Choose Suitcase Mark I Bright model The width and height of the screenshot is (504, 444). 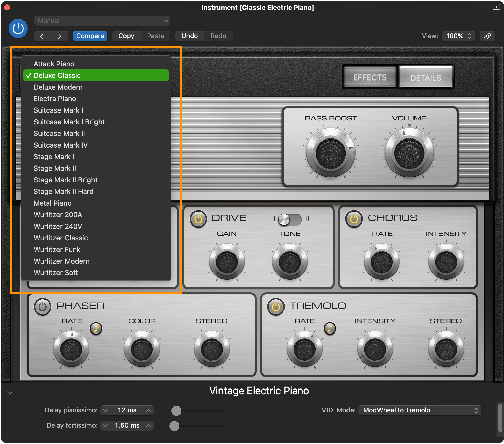click(x=96, y=122)
